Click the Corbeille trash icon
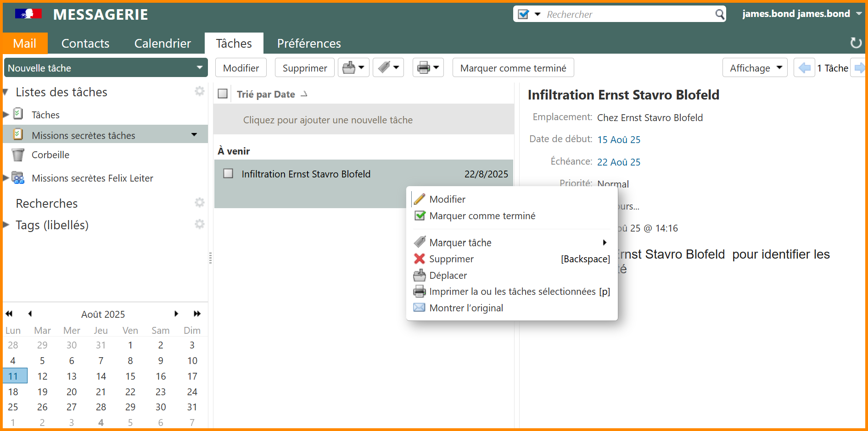 [18, 155]
